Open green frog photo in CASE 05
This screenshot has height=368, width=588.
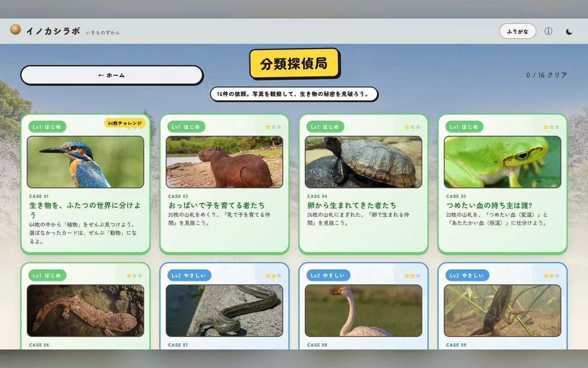click(x=502, y=162)
